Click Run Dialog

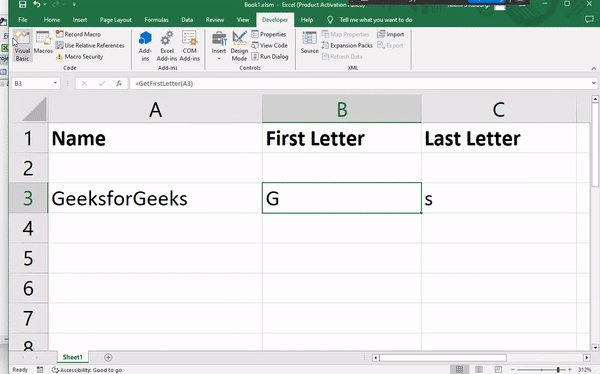(270, 56)
